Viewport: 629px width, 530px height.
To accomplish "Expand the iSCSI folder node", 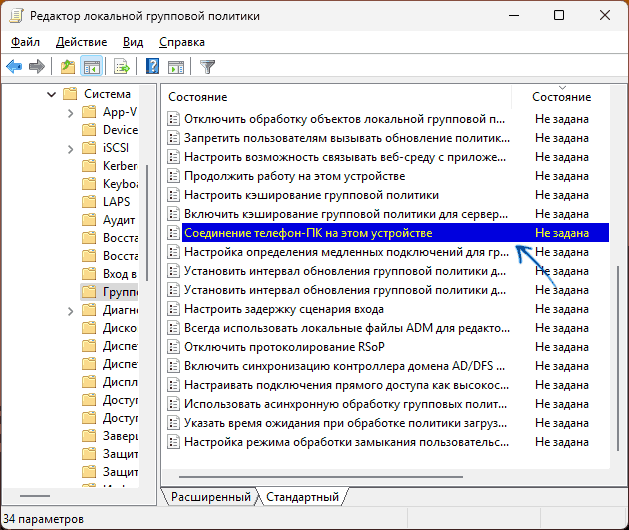I will pos(70,148).
